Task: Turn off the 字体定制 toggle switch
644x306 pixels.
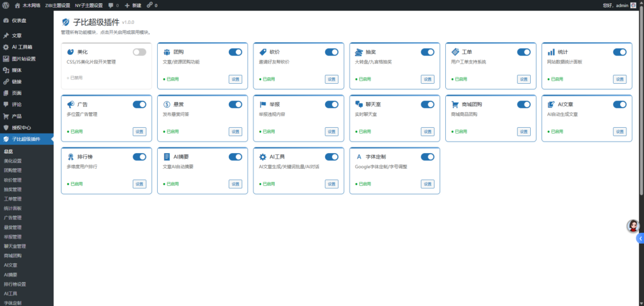Action: click(x=428, y=157)
